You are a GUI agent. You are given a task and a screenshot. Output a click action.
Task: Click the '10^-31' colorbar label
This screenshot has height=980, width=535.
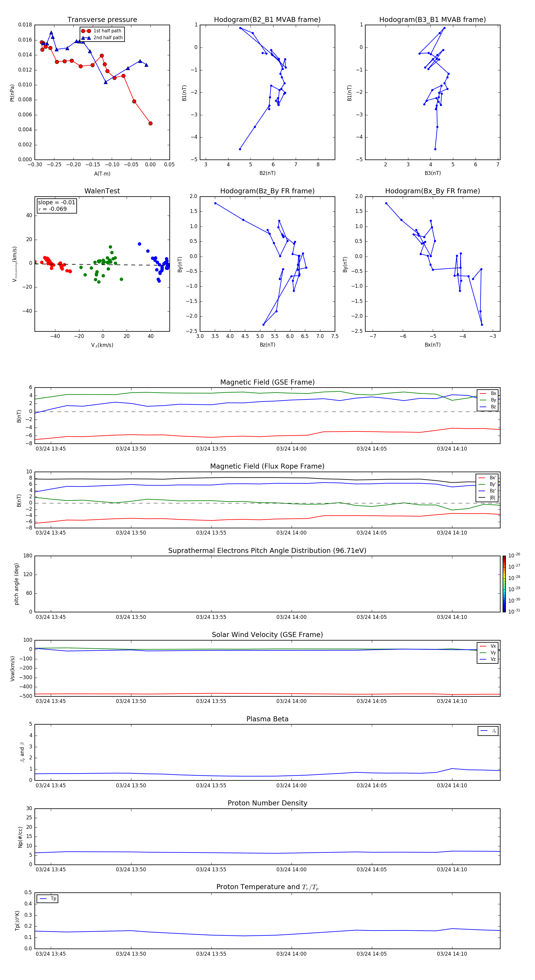click(514, 611)
